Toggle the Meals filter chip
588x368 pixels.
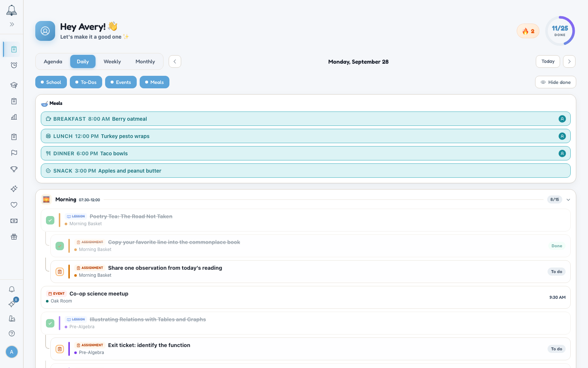point(154,82)
